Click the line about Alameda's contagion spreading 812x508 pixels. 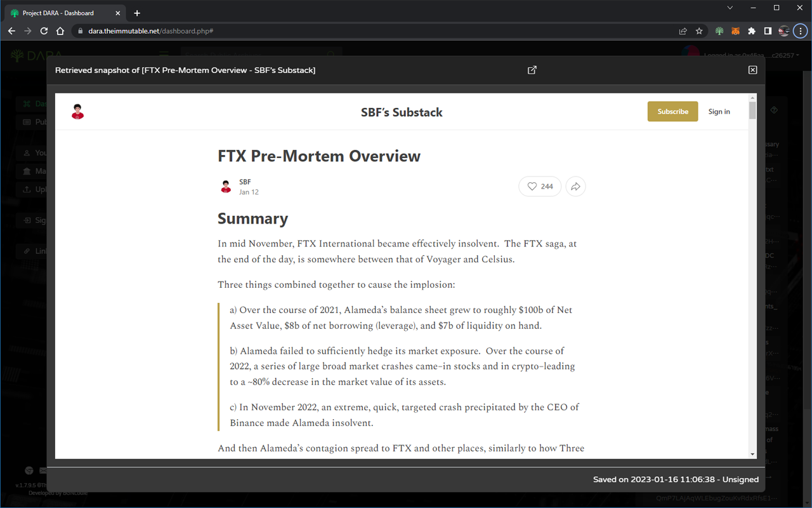click(x=401, y=448)
